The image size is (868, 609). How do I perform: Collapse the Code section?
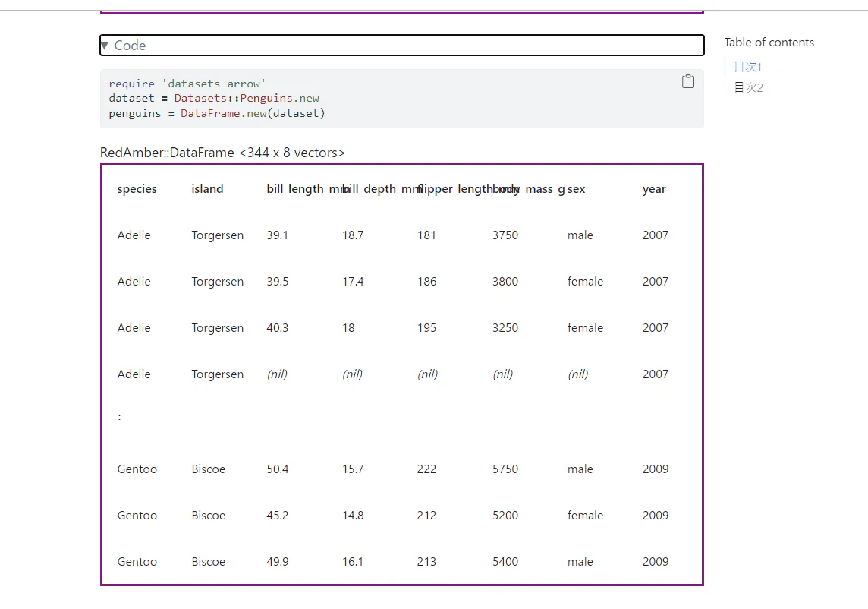[402, 46]
